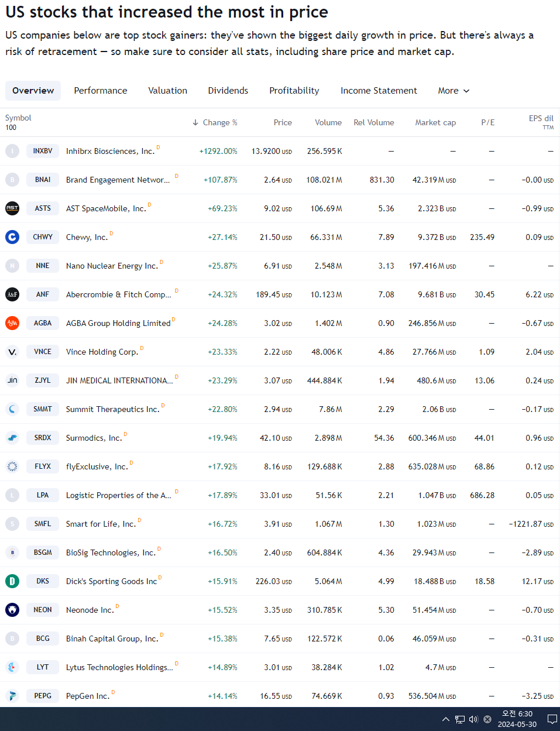Click the 18.488 B market cap value
Viewport: 560px width, 731px height.
435,581
